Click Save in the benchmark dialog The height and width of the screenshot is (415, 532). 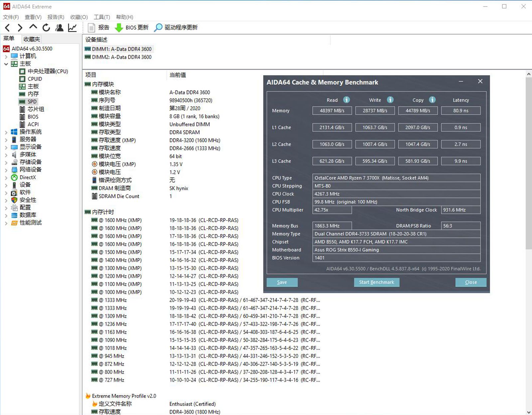tap(282, 282)
